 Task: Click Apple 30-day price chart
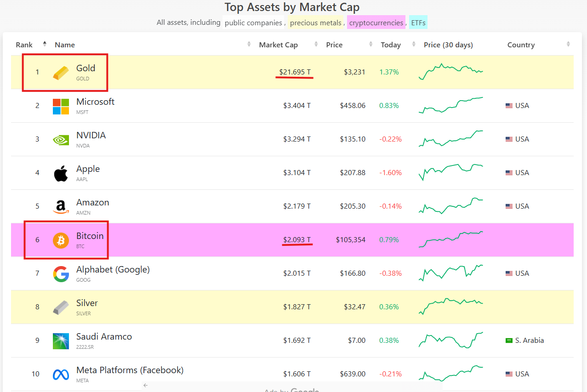click(x=451, y=172)
